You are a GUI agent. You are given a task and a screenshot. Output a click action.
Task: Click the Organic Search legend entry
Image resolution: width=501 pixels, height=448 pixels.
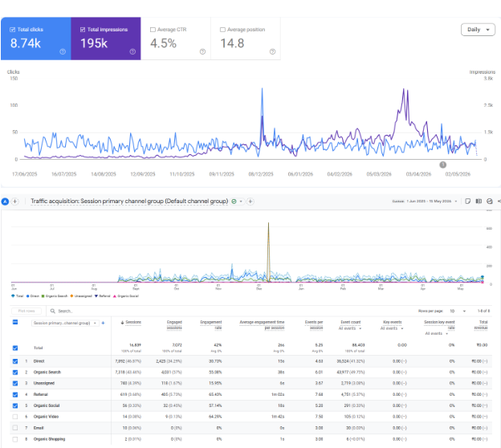55,296
